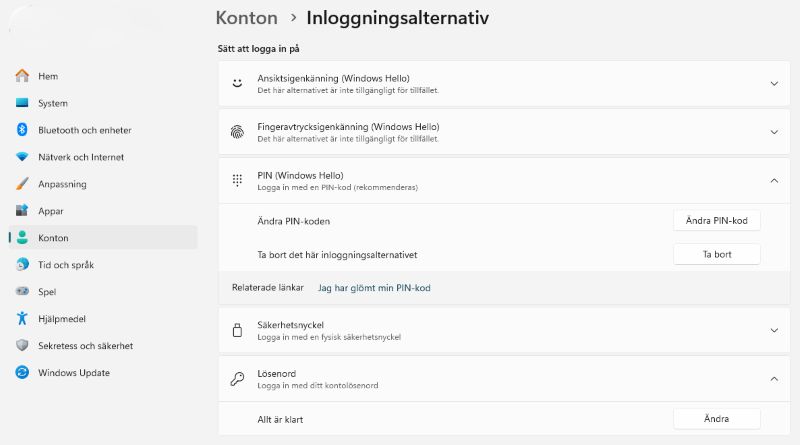Click the Anpassning paintbrush icon
This screenshot has height=445, width=800.
[22, 184]
